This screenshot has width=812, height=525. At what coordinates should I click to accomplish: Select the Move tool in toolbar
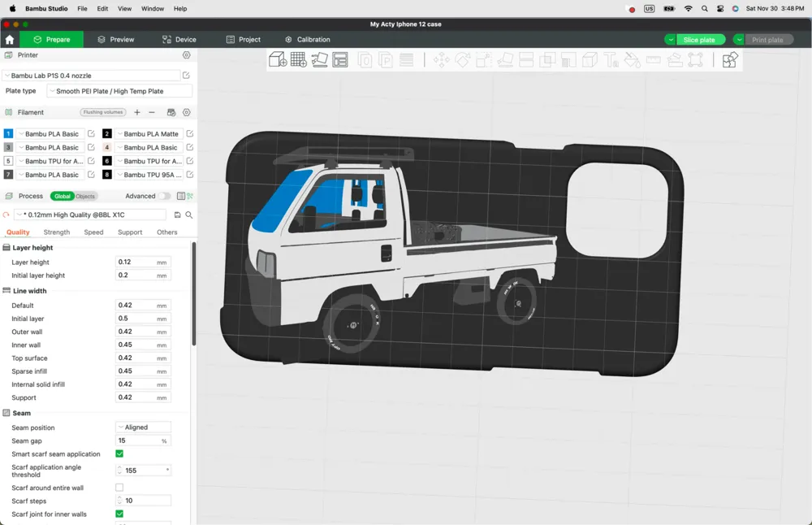coord(441,60)
